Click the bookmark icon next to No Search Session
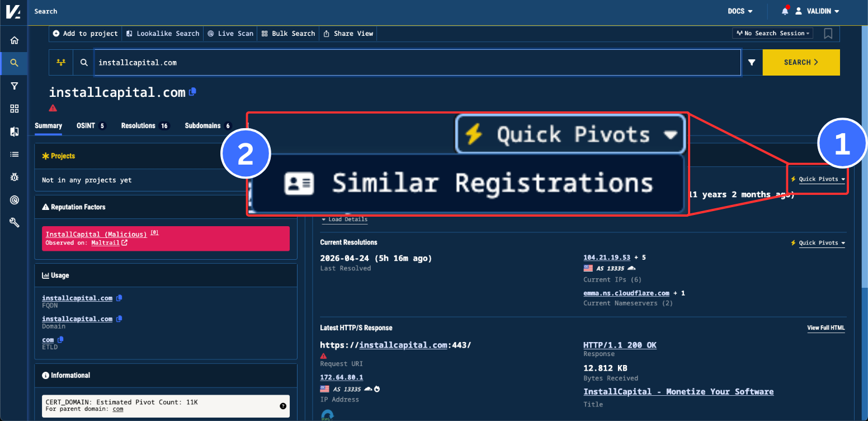868x421 pixels. point(828,33)
